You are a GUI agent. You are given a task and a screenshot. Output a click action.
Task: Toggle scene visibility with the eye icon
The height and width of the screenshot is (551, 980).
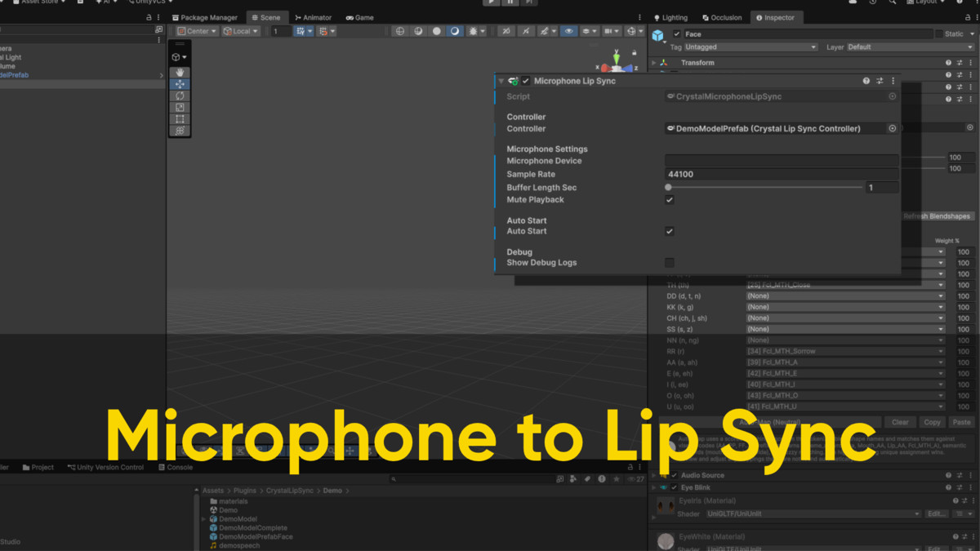point(569,31)
